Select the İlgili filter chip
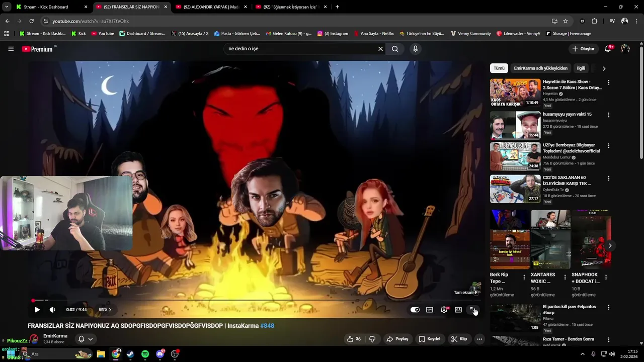644x362 pixels. pyautogui.click(x=581, y=68)
